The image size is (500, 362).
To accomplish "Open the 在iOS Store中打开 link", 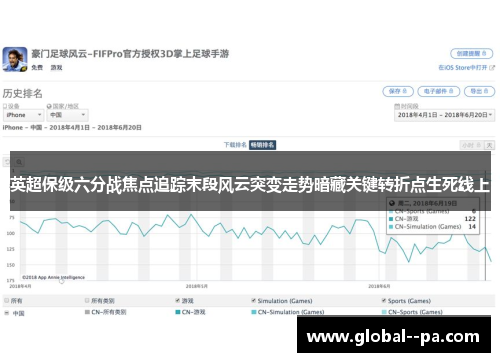I will (x=463, y=68).
